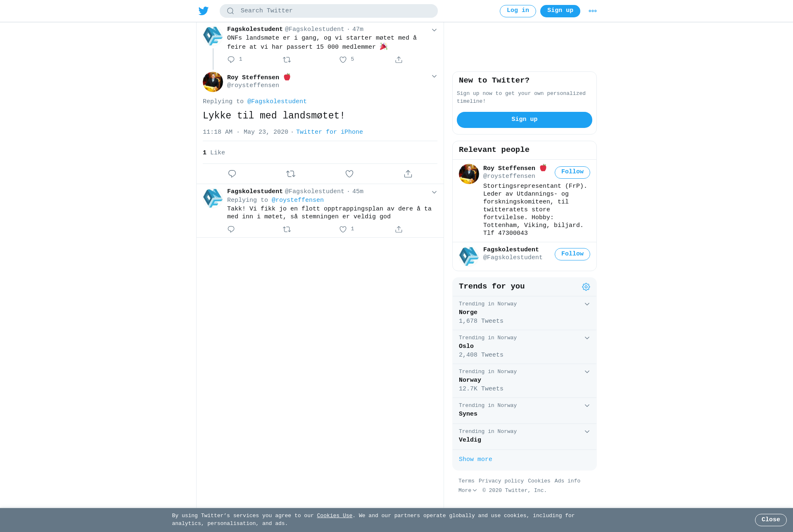
Task: Expand options chevron on Roy Steffensen's tweet
Action: [x=434, y=76]
